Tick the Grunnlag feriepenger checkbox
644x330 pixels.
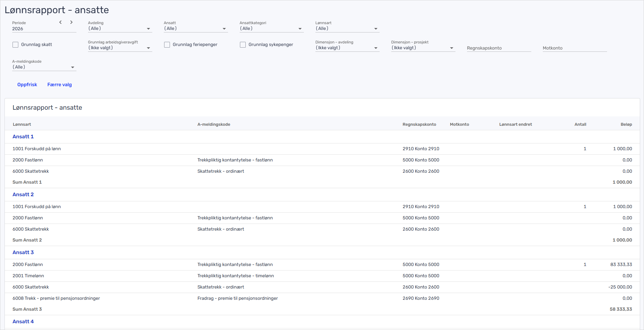167,45
